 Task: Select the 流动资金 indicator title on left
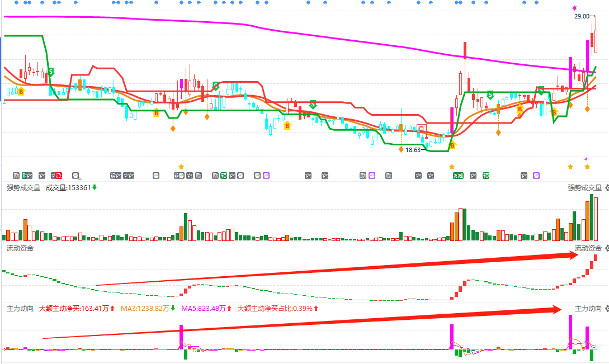[x=20, y=248]
